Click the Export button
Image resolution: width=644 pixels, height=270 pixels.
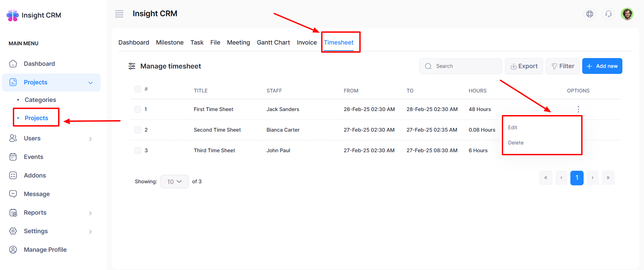524,66
